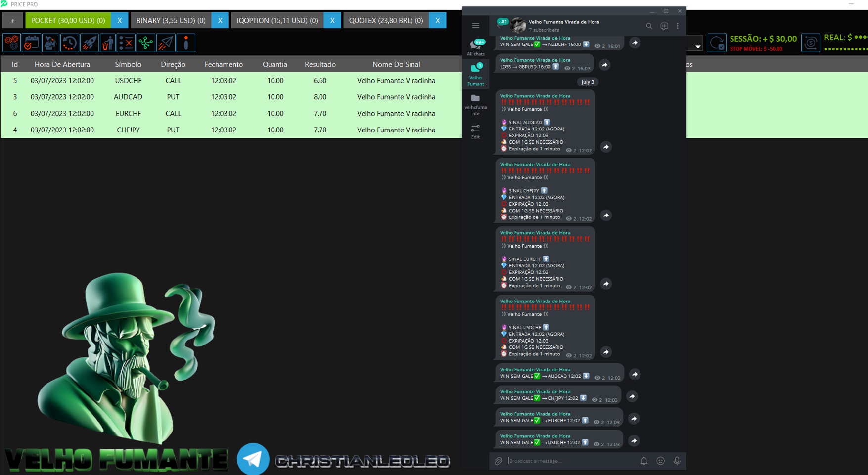
Task: Open the dropdown arrow left of session icon
Action: [698, 47]
